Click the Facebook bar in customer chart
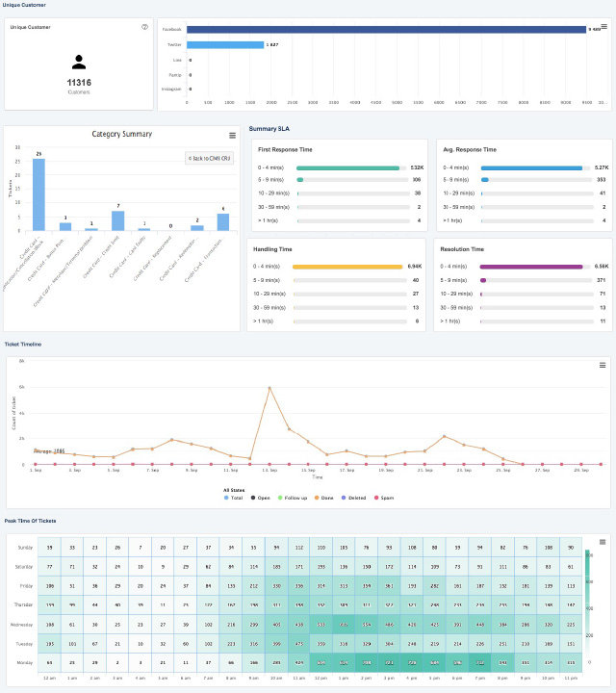 click(x=387, y=30)
